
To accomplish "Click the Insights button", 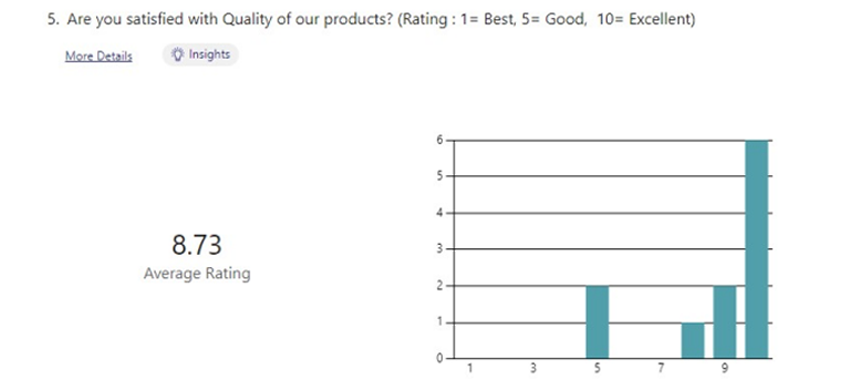I will coord(200,55).
